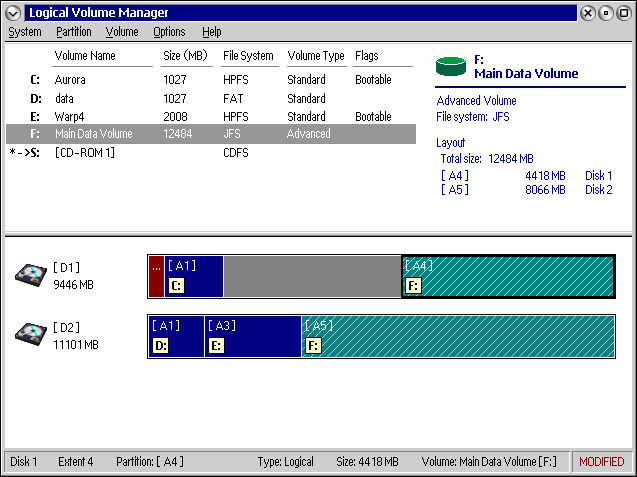Select the Aurora volume row
The height and width of the screenshot is (477, 637).
[x=211, y=80]
